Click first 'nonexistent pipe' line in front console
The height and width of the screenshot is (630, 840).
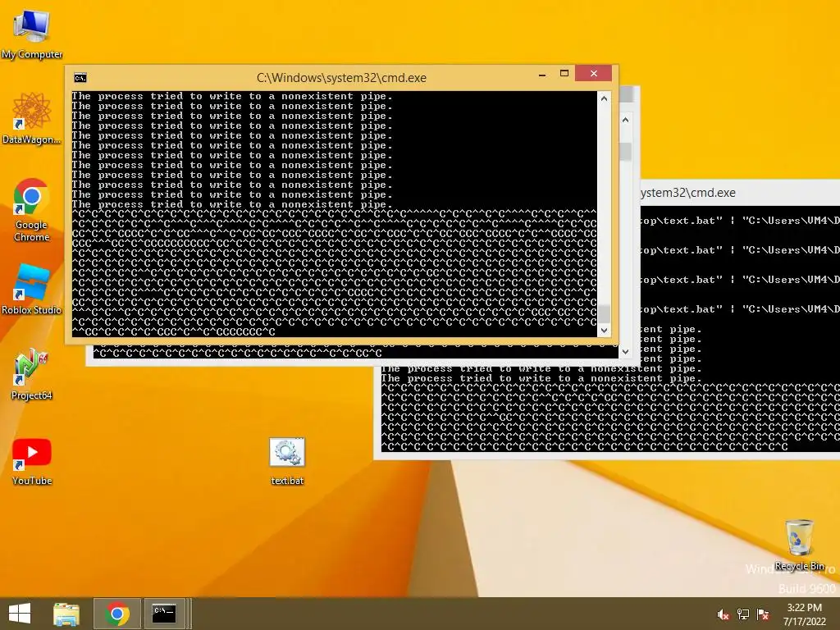pyautogui.click(x=232, y=97)
